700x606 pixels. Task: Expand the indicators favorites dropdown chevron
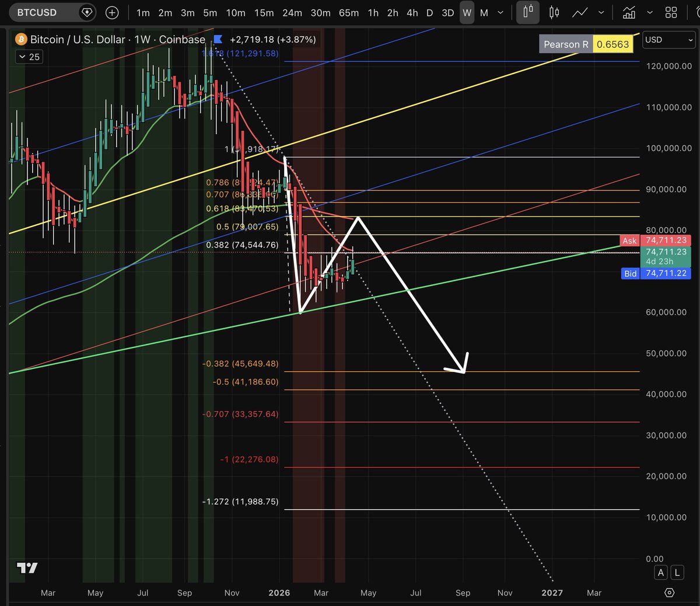[650, 12]
